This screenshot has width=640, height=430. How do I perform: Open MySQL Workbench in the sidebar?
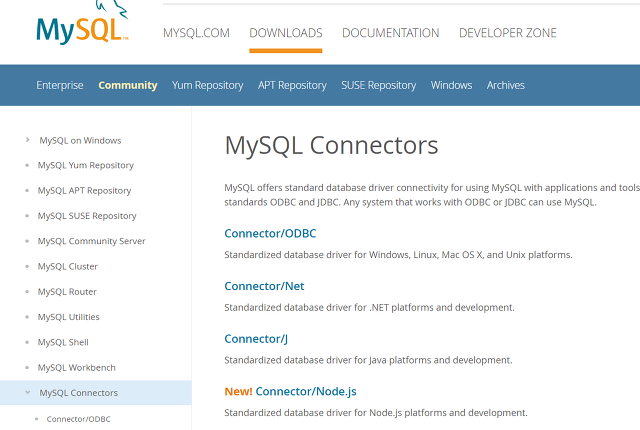coord(77,368)
